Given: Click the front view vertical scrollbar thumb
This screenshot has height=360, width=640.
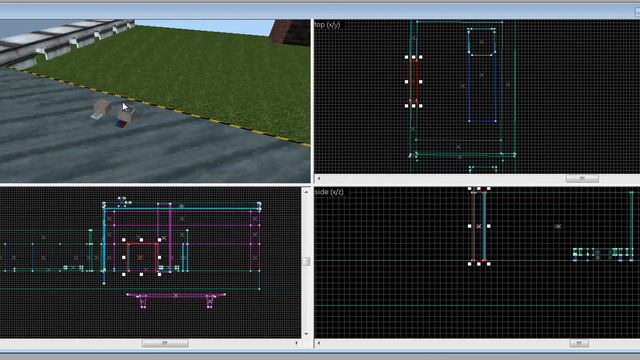Looking at the screenshot, I should pyautogui.click(x=306, y=261).
